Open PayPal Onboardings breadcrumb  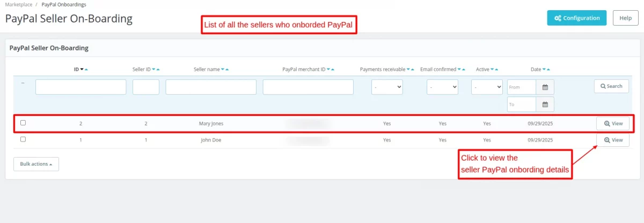tap(64, 4)
